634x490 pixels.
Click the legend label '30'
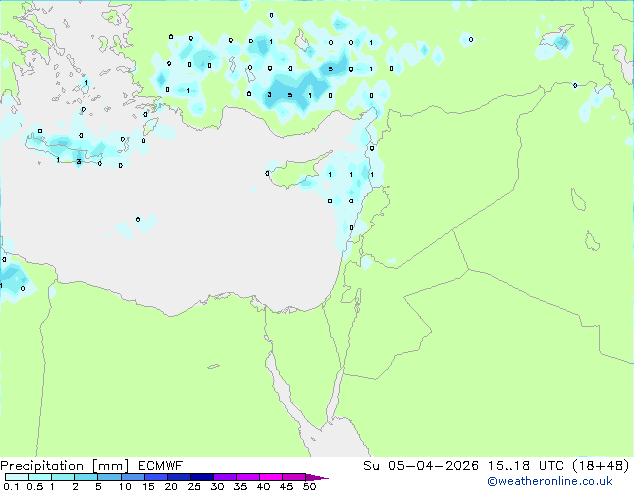tap(217, 486)
